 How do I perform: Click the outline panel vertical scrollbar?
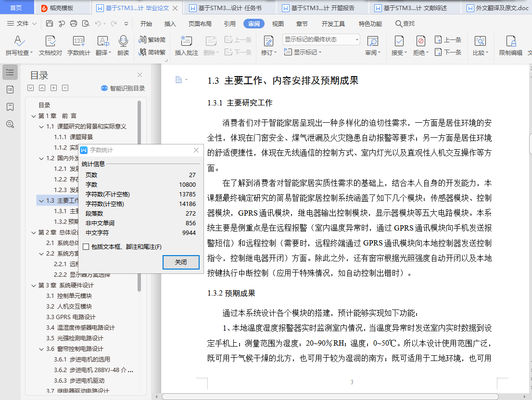139,195
